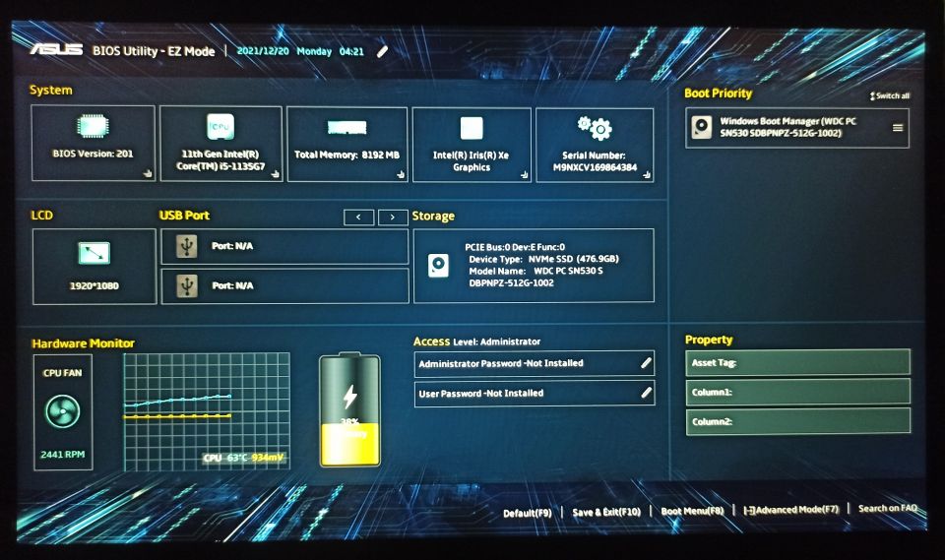Click the CPU fan icon
Screen dimensions: 945x560
click(63, 411)
